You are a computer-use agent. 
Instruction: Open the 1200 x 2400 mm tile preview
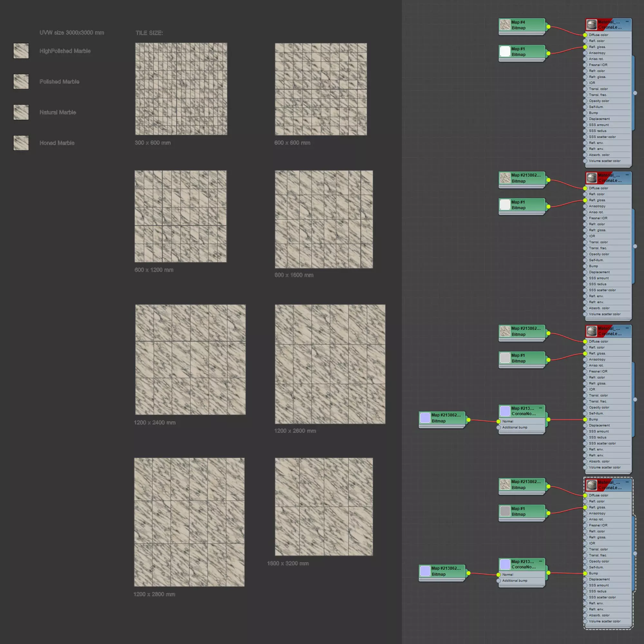190,360
